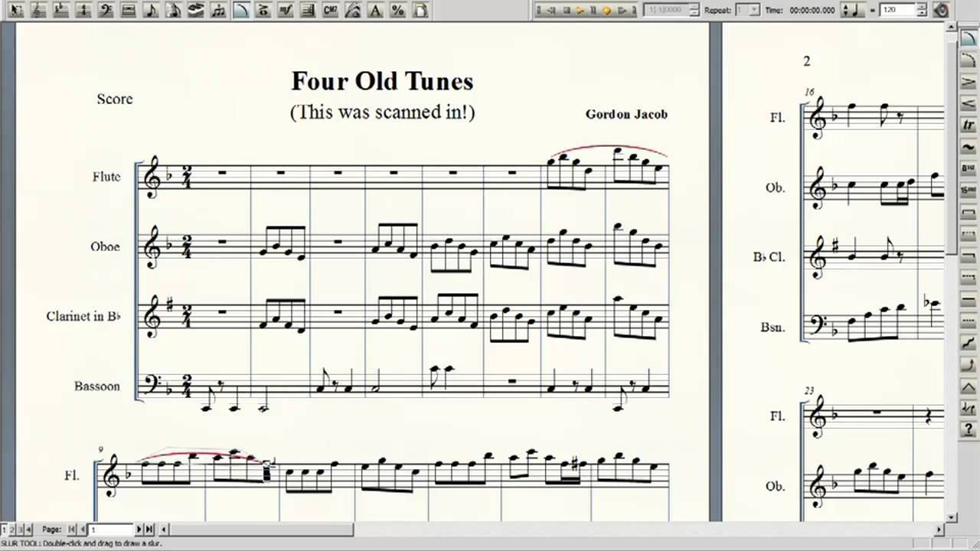The width and height of the screenshot is (980, 551).
Task: Choose the 15ma two-octave shape
Action: (x=969, y=190)
